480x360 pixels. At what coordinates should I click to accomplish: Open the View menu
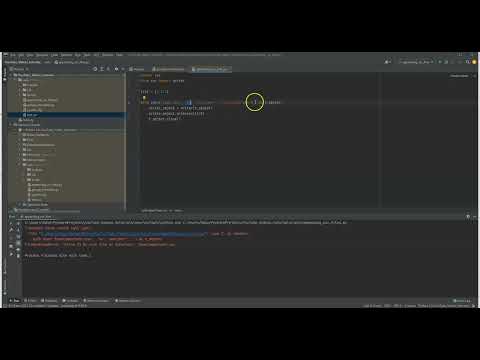coord(30,55)
